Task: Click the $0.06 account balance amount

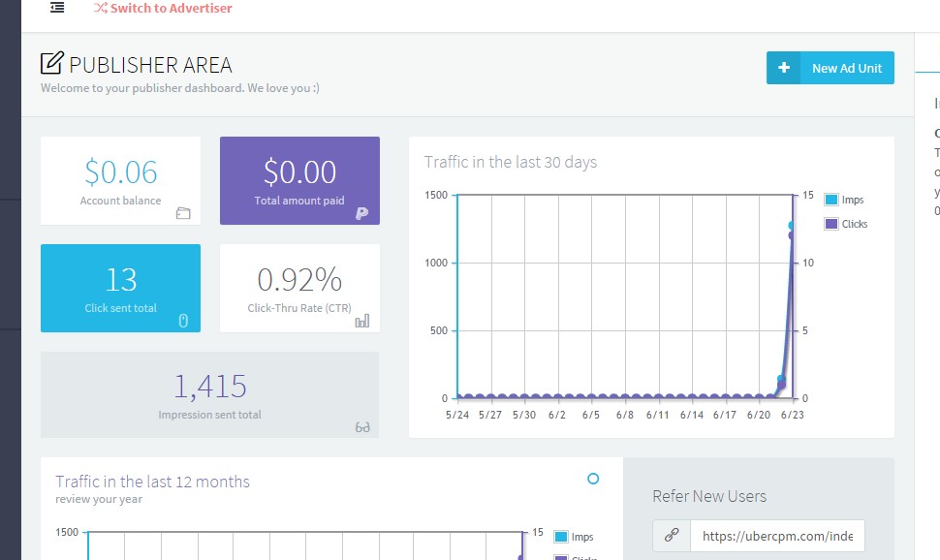Action: pos(121,171)
